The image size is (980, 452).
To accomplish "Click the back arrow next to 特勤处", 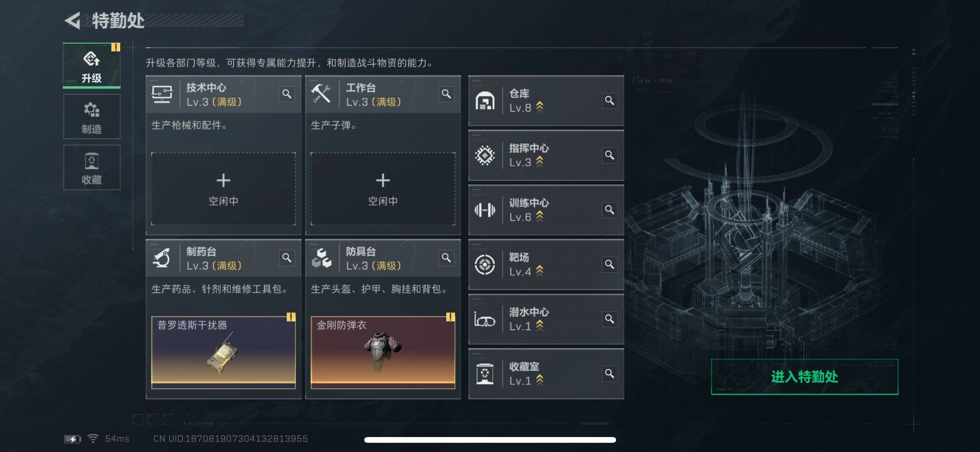I will [x=72, y=21].
